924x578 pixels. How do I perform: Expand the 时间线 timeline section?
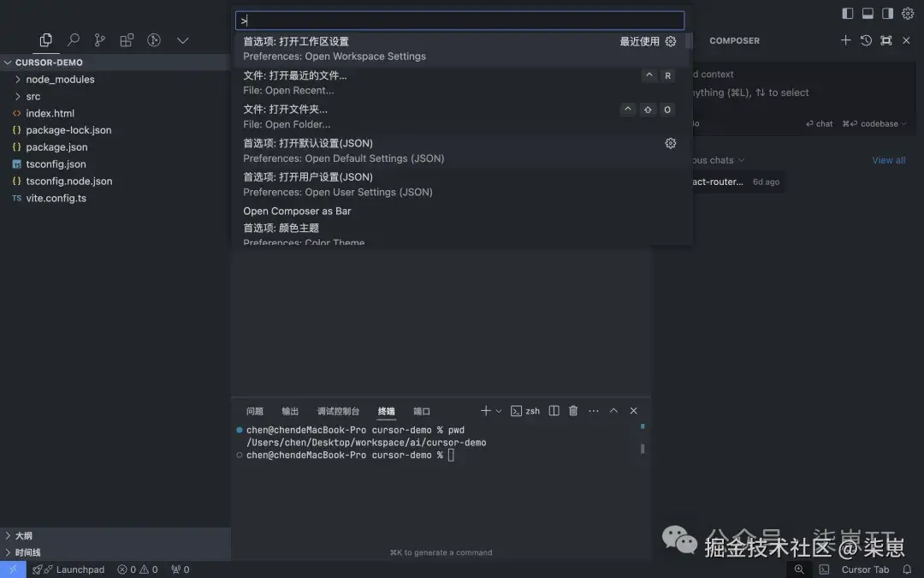[x=115, y=552]
